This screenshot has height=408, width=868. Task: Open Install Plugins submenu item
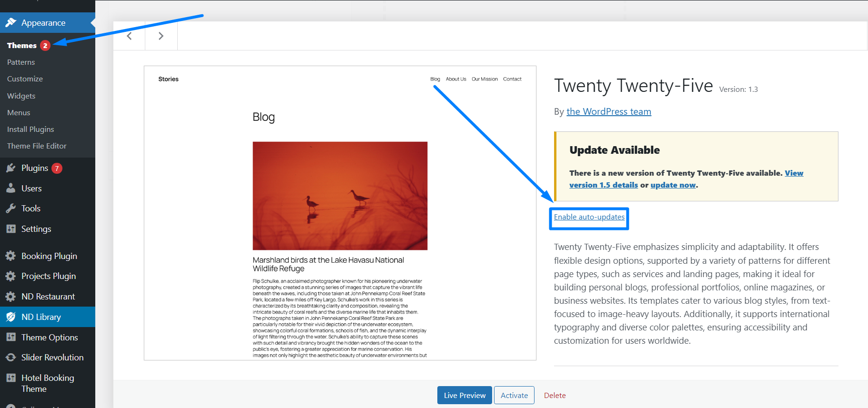coord(30,129)
